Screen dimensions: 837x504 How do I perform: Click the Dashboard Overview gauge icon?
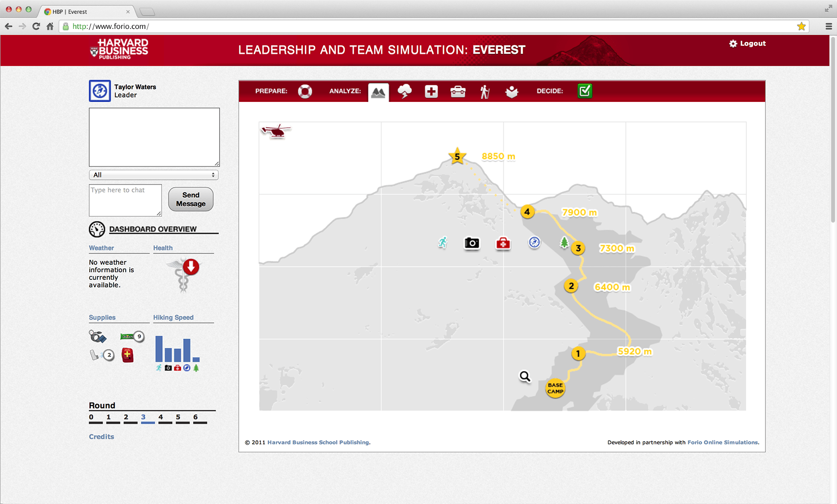click(x=97, y=229)
